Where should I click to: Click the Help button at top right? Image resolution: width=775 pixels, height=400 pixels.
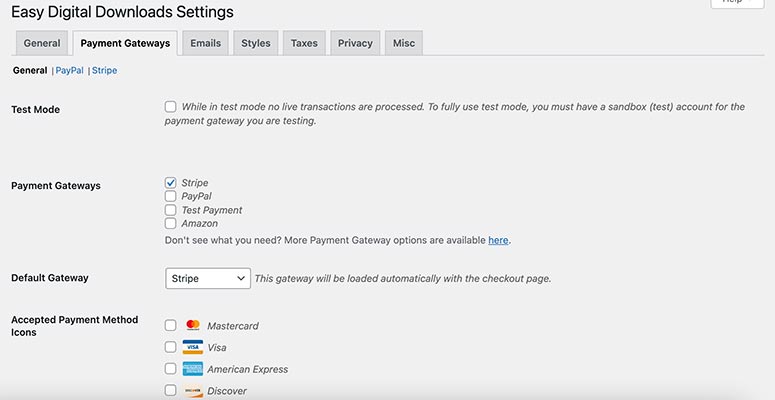coord(737,2)
